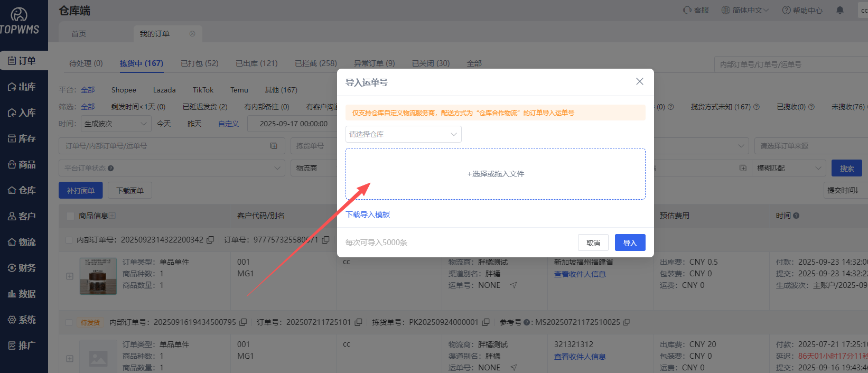Click 内部订单号/订单号/运单号 search field at top
Image resolution: width=868 pixels, height=373 pixels.
coord(791,64)
